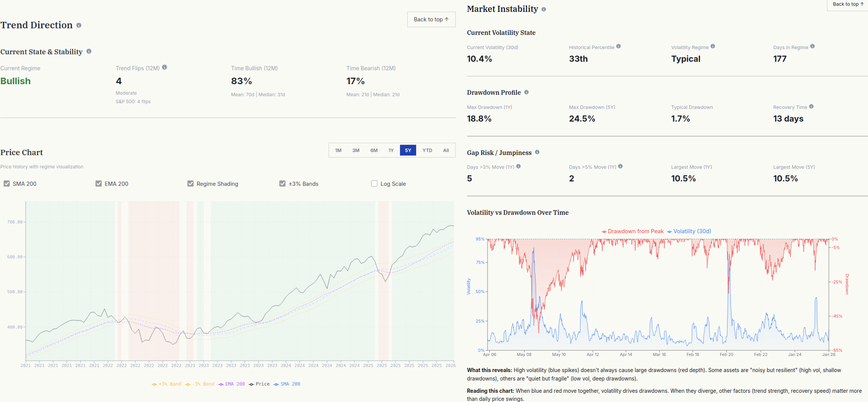
Task: Click Back to top in the upper right corner
Action: [x=847, y=4]
